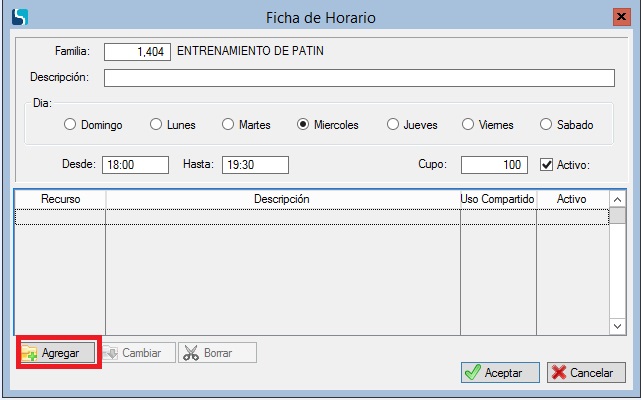Click the Desde start time field
This screenshot has width=641, height=400.
(x=134, y=165)
